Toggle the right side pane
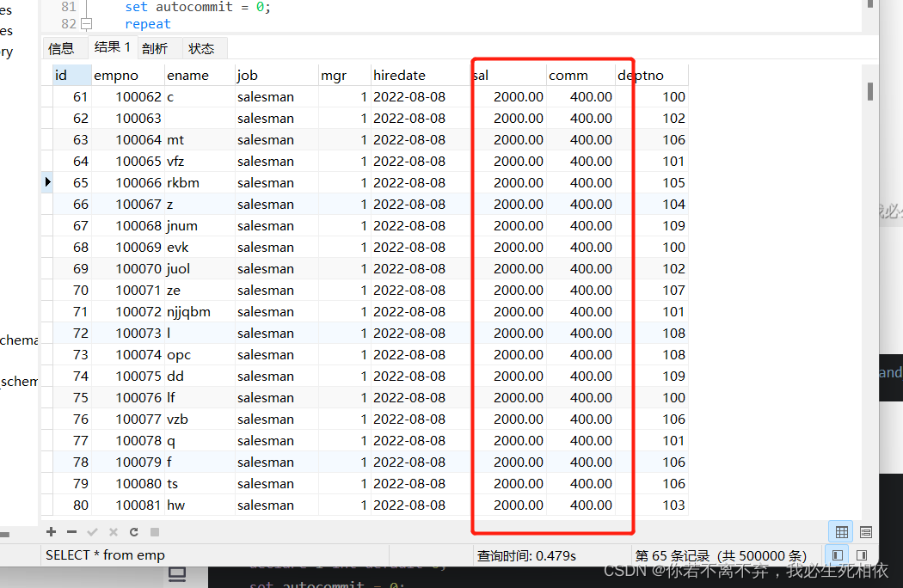Screen dimensions: 903x588 click(x=862, y=555)
